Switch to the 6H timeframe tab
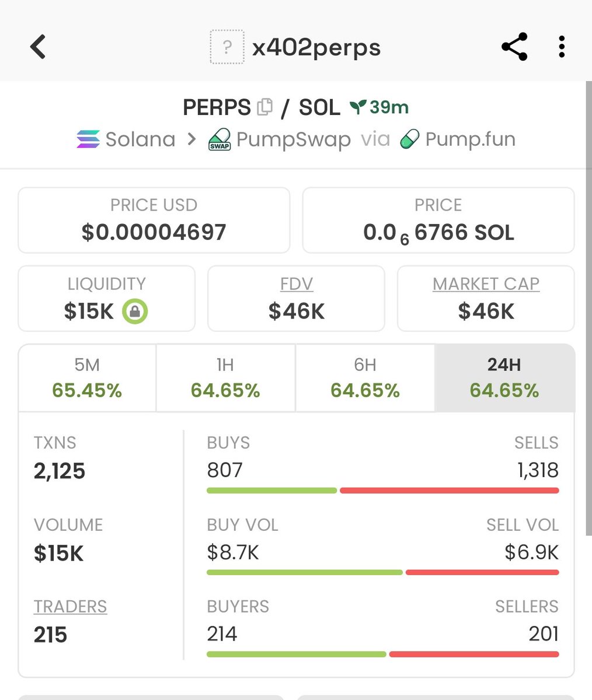 pos(365,378)
